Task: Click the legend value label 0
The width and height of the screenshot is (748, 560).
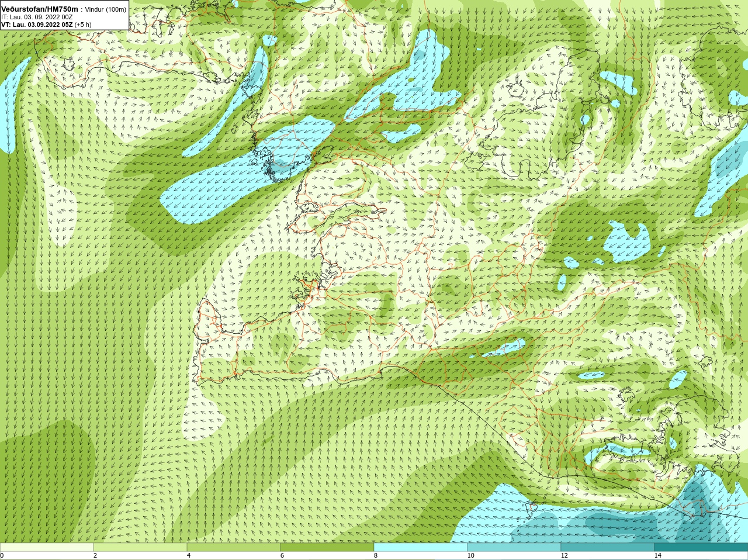Action: pos(2,556)
